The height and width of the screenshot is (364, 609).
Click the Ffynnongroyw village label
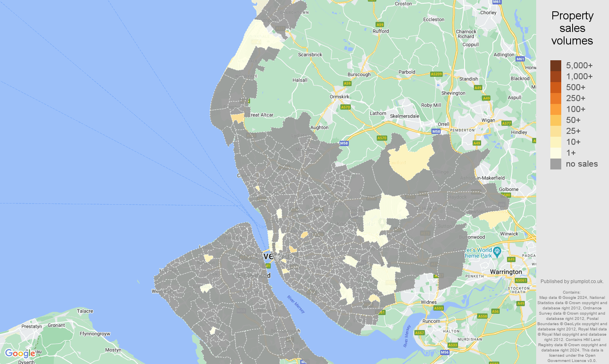pos(95,334)
